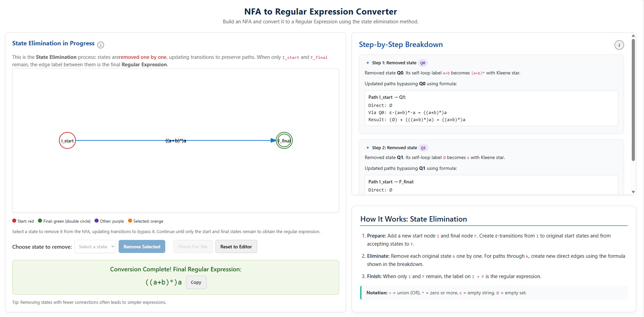644x317 pixels.
Task: Click the Q0 state badge in Step 1
Action: tap(422, 63)
